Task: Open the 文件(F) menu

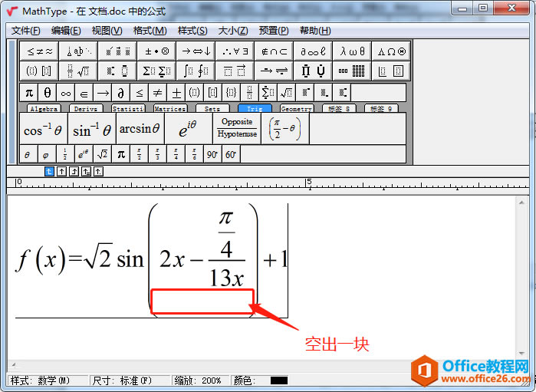Action: point(25,31)
